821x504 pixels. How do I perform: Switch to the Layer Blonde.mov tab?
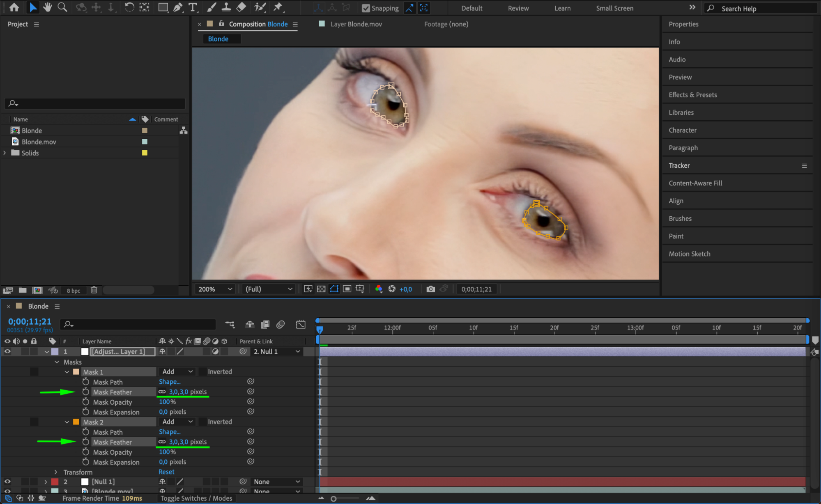click(356, 24)
